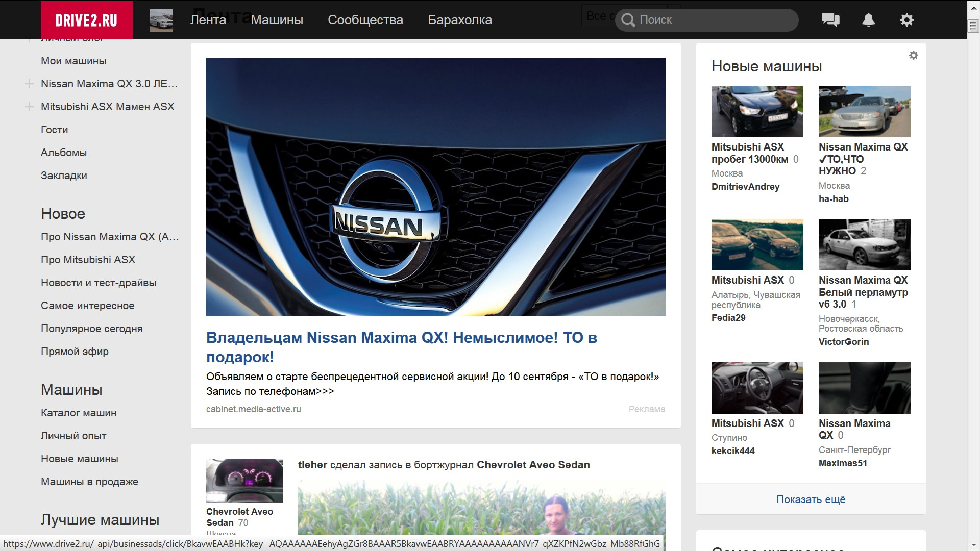This screenshot has height=551, width=980.
Task: Open the black Mitsubishi ASX 13000км thumbnail
Action: point(757,111)
